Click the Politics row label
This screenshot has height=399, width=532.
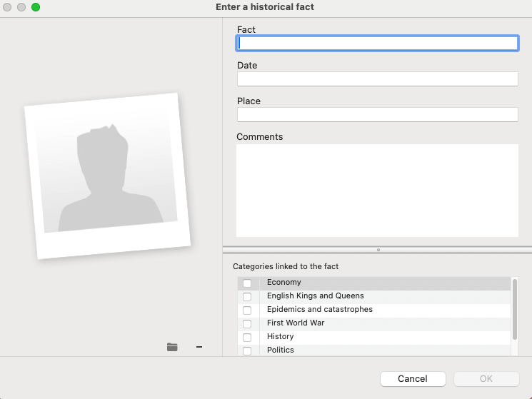pyautogui.click(x=280, y=350)
